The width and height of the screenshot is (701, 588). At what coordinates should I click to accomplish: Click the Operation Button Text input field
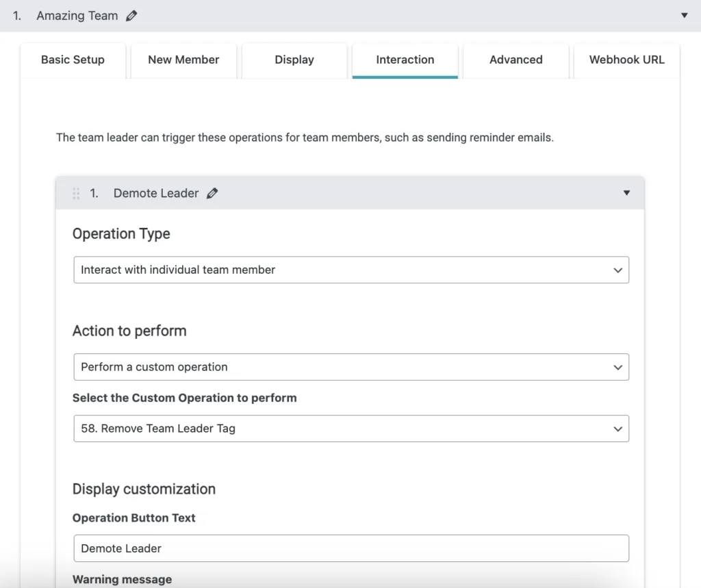(x=350, y=548)
